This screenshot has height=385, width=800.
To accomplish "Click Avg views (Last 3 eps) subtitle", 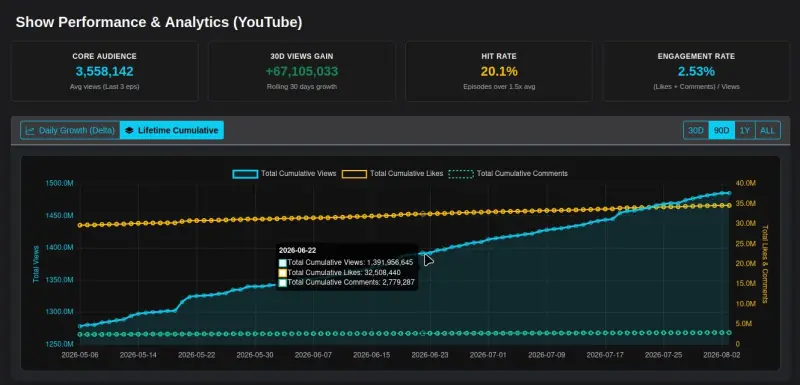I will coord(105,87).
